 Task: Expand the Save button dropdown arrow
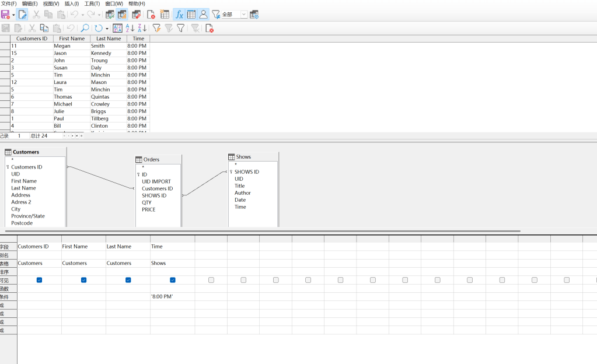[x=13, y=15]
